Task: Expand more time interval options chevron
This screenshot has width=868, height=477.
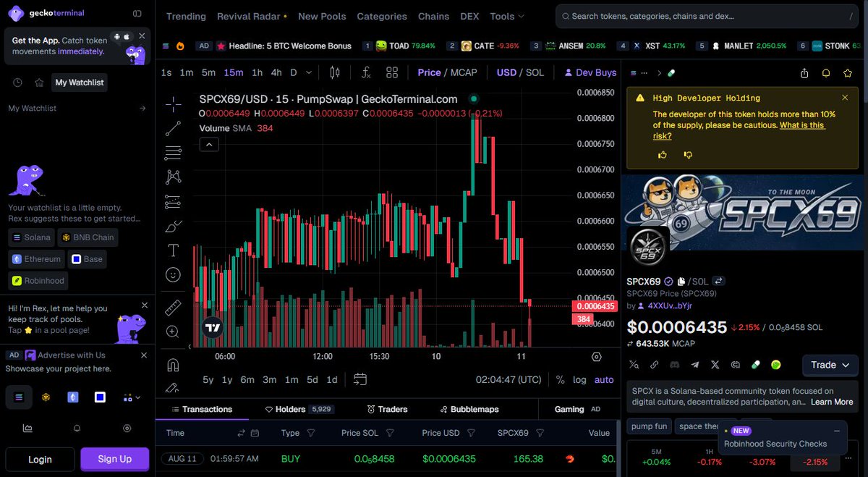Action: [x=309, y=72]
